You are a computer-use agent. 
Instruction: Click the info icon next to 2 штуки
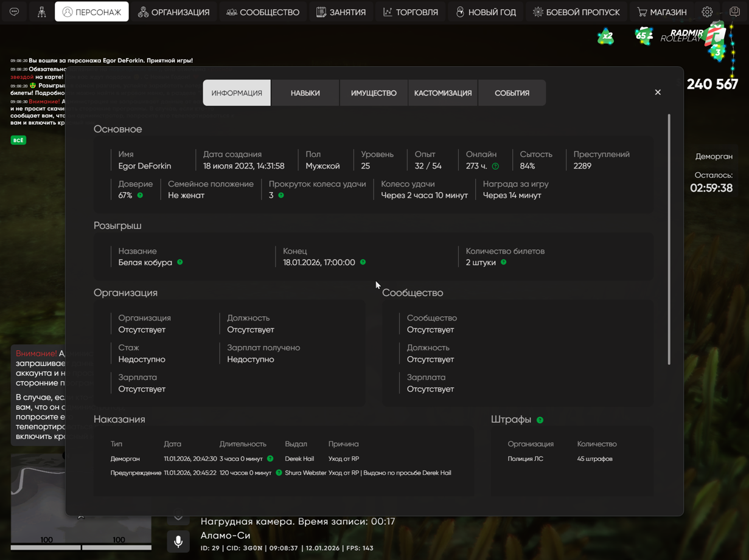coord(504,262)
